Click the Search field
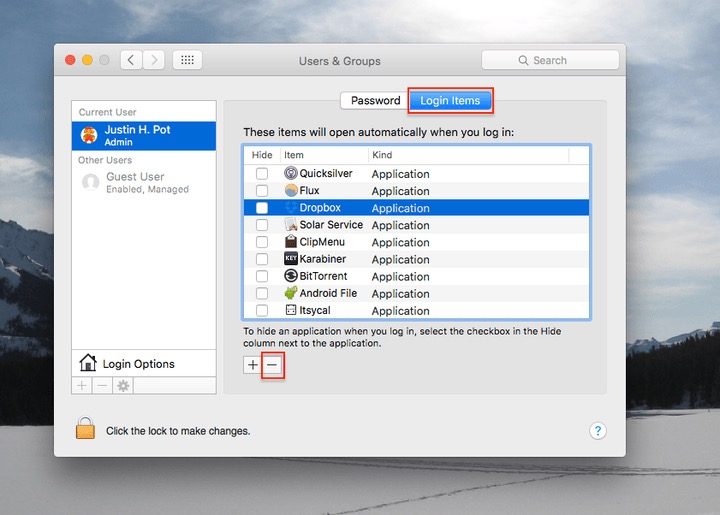720x515 pixels. pyautogui.click(x=550, y=60)
